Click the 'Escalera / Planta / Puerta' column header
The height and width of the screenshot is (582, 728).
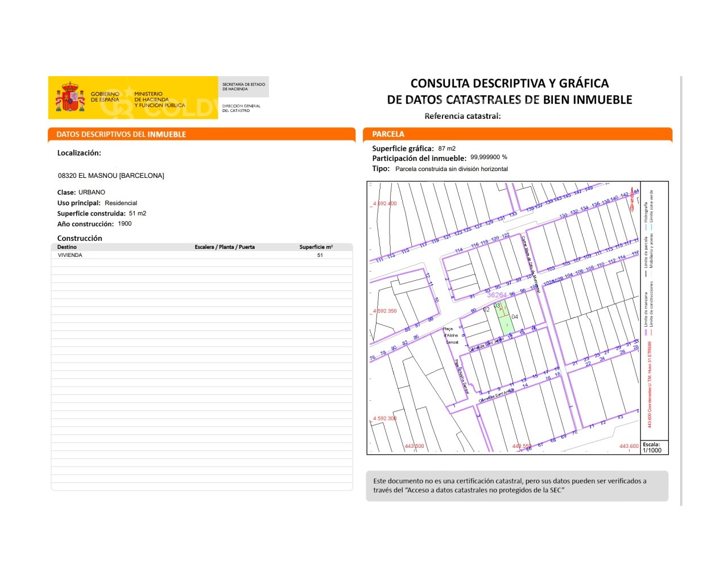point(225,247)
